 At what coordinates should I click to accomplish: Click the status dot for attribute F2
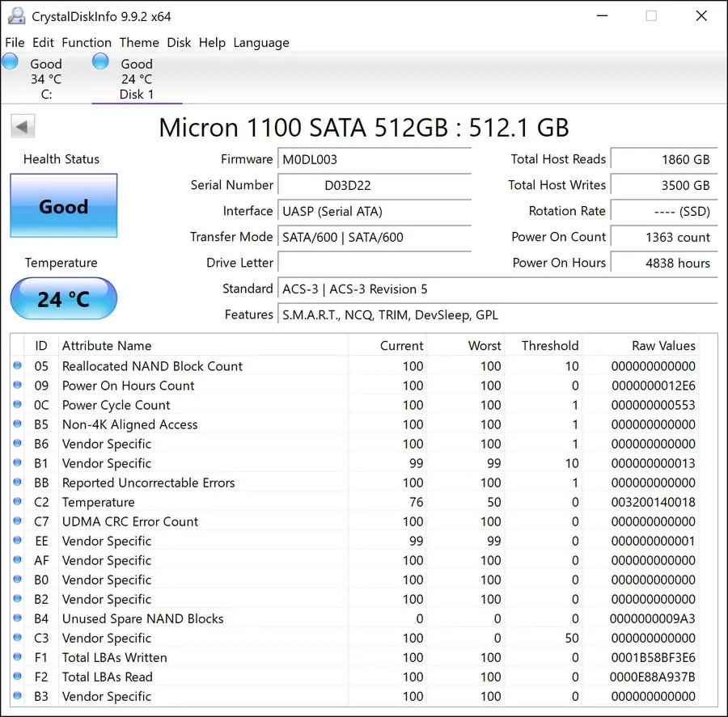point(18,676)
